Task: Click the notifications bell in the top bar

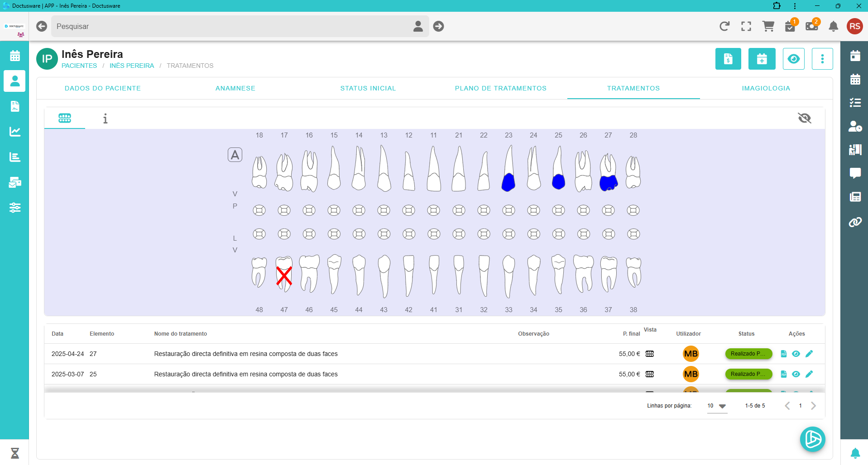Action: 833,26
